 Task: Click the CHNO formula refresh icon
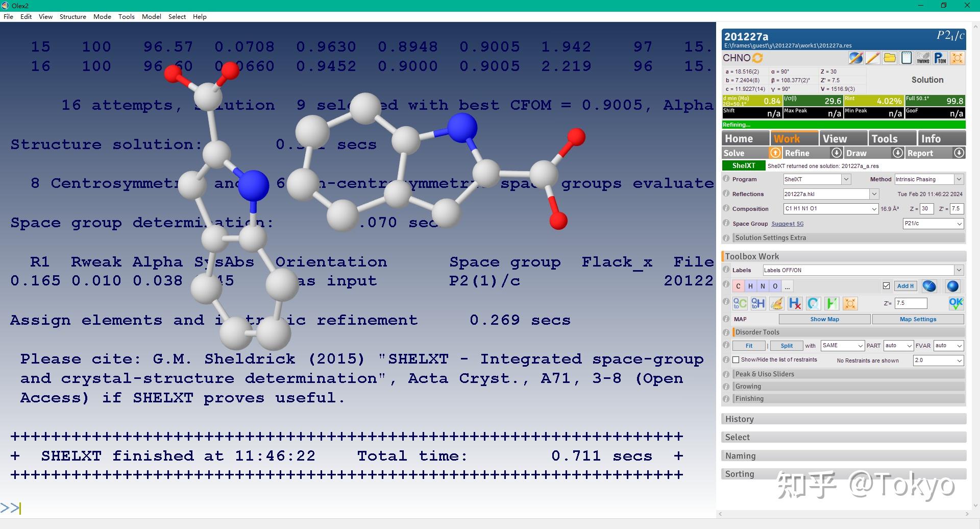click(758, 58)
